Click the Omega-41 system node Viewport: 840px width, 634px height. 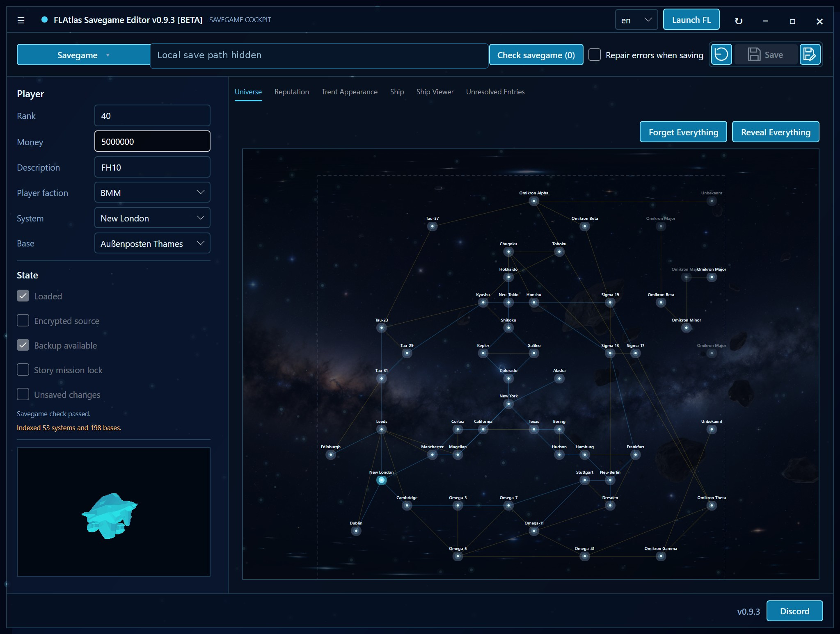[x=584, y=556]
